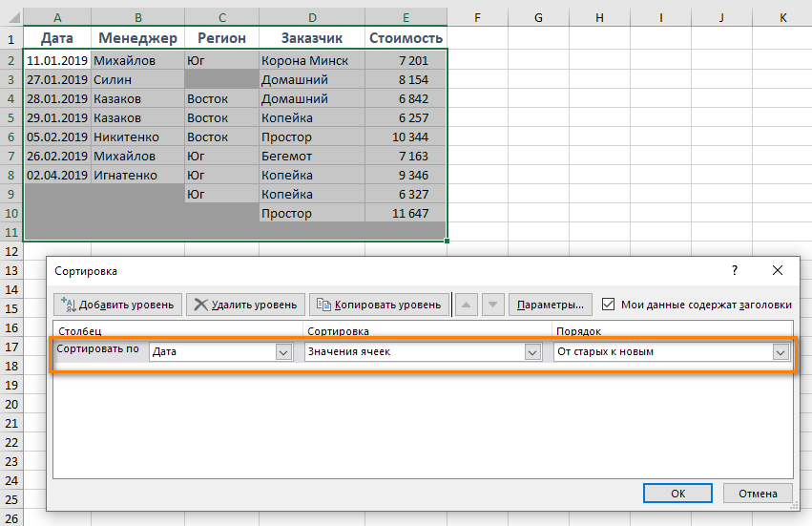Image resolution: width=812 pixels, height=526 pixels.
Task: Click the 'Стоимость' header cell
Action: (x=406, y=38)
